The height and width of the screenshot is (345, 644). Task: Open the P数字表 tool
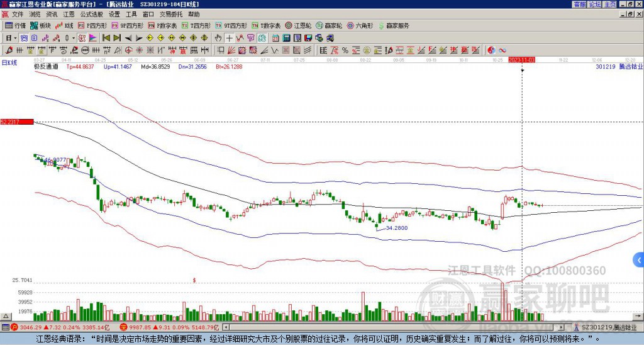point(162,25)
